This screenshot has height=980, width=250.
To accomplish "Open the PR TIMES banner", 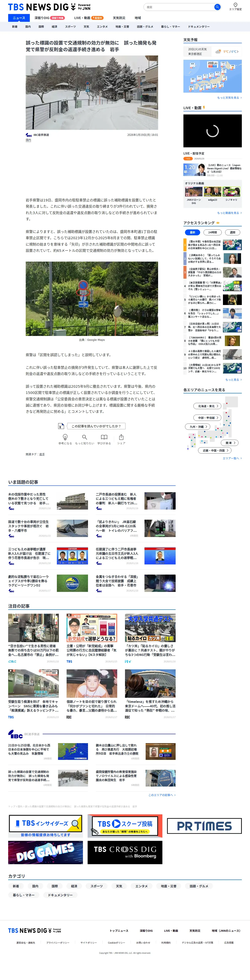I will point(204,825).
